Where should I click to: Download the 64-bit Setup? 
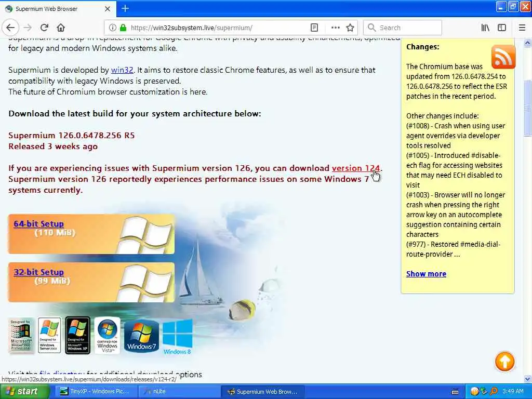pos(38,224)
